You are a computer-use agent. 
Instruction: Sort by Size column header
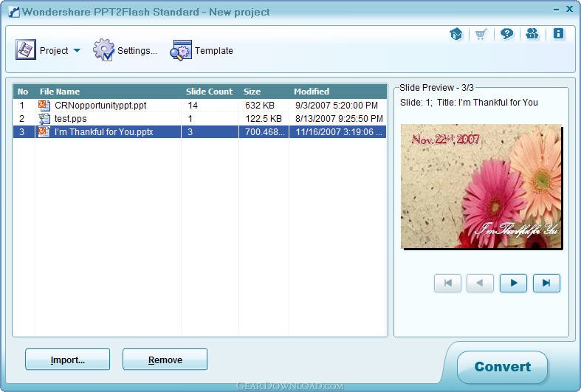(252, 92)
